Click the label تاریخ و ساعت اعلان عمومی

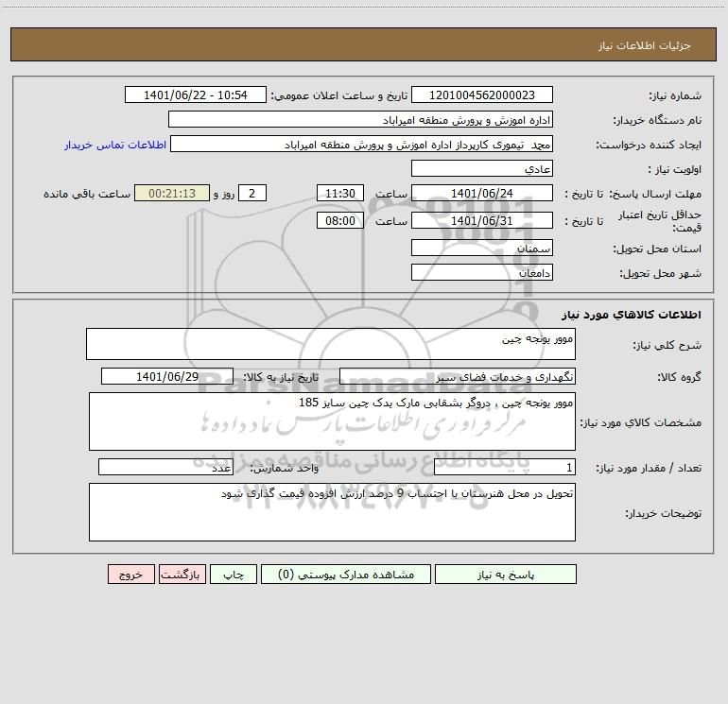tap(338, 95)
